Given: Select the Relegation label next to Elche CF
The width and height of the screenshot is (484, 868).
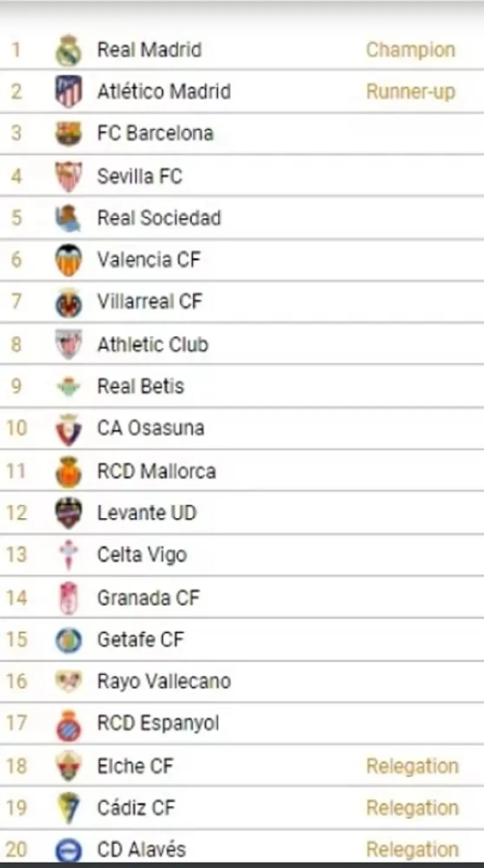Looking at the screenshot, I should pyautogui.click(x=412, y=766).
